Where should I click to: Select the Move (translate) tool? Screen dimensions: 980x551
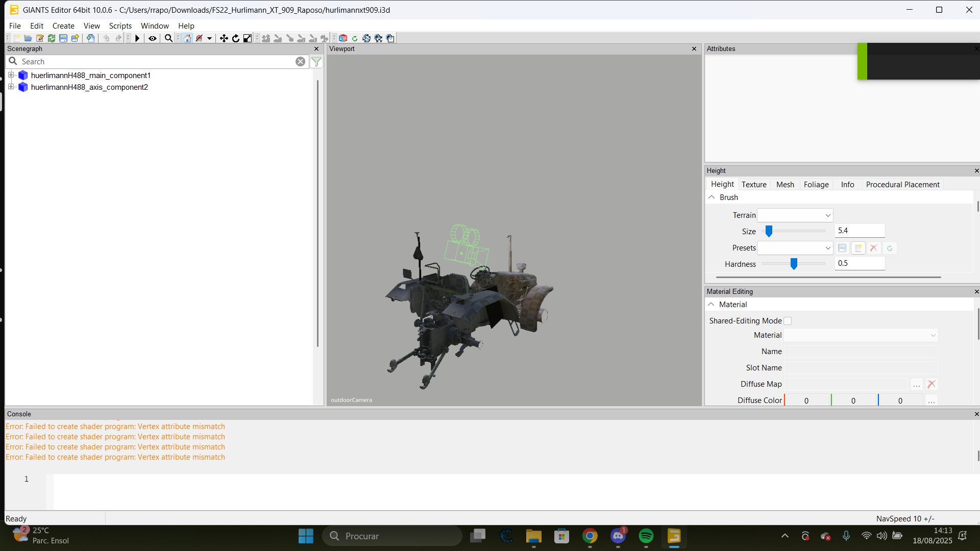(224, 38)
